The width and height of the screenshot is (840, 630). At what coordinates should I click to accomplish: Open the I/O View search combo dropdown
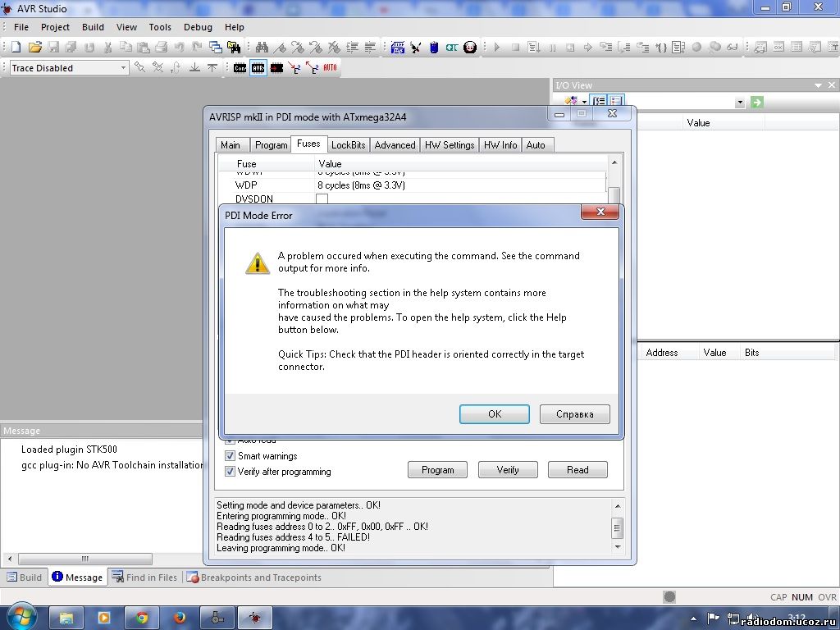click(740, 103)
